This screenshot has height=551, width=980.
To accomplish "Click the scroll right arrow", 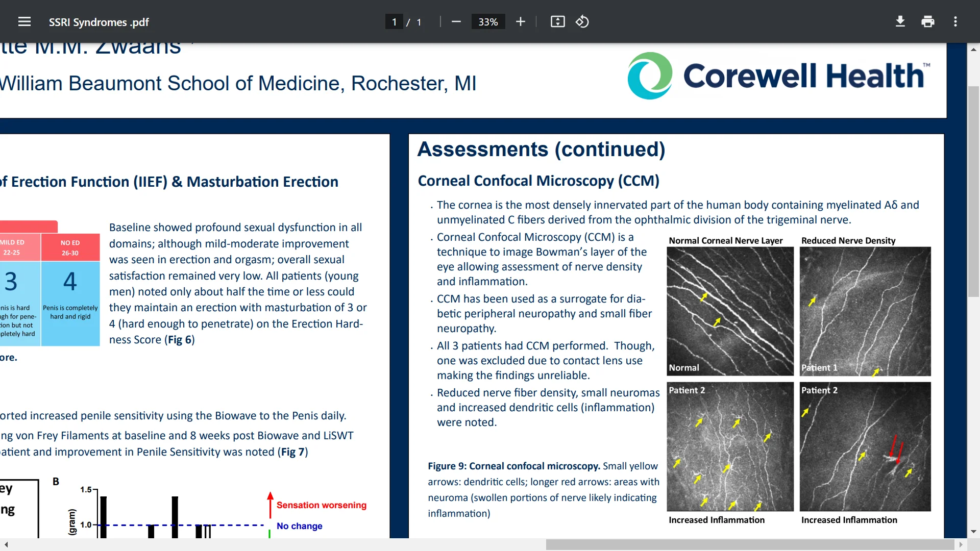I will (x=961, y=544).
